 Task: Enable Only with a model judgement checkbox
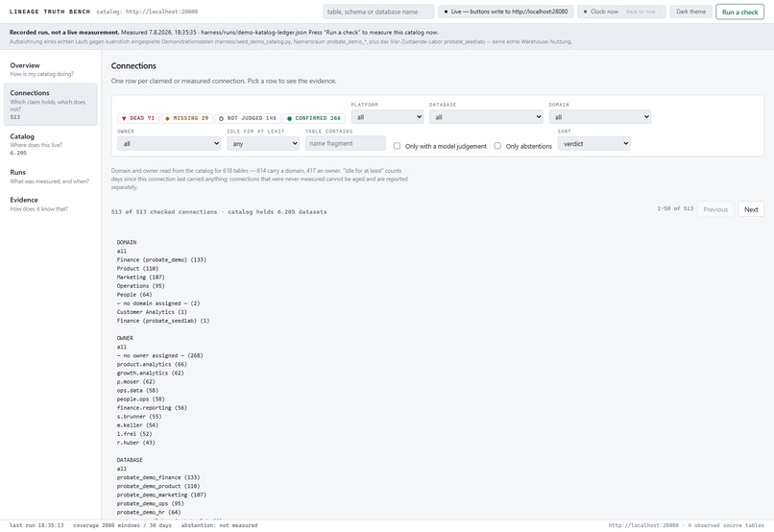(x=397, y=146)
